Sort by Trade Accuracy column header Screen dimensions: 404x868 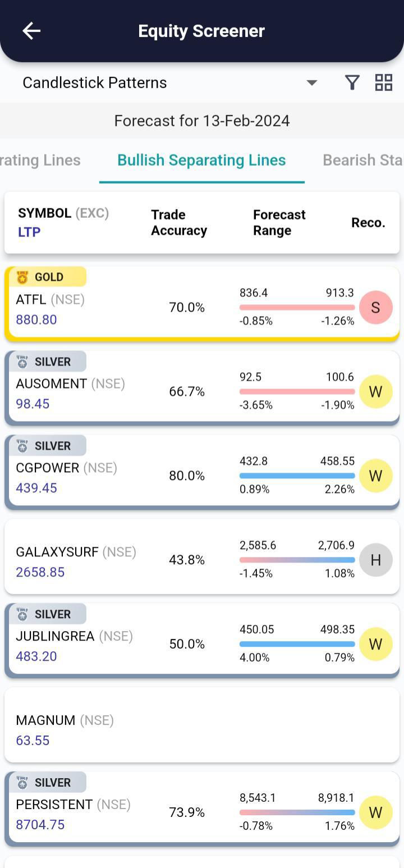[179, 222]
